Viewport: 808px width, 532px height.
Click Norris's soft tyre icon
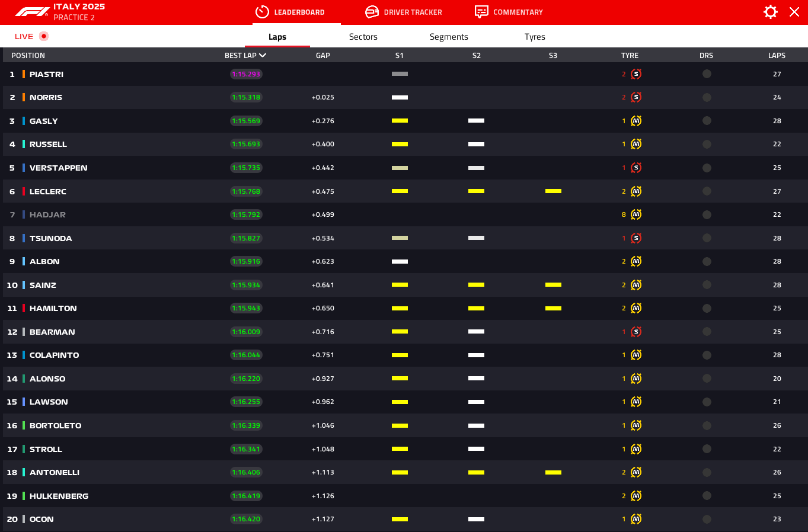click(x=636, y=97)
